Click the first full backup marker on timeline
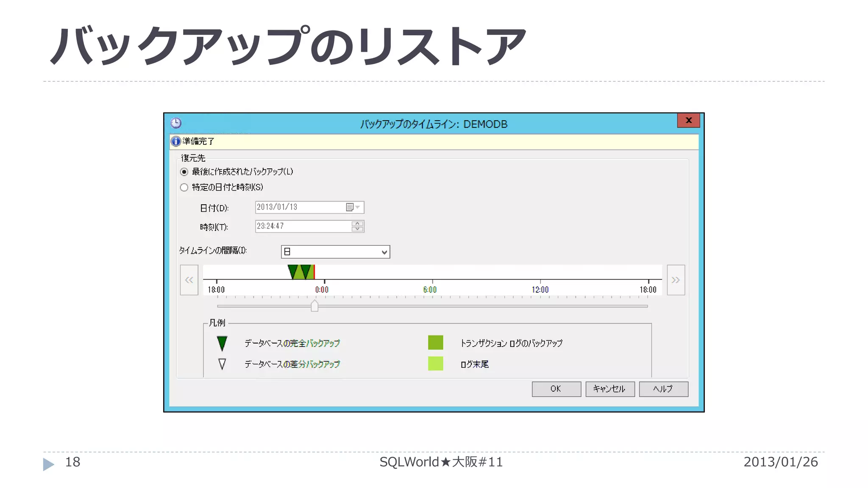The height and width of the screenshot is (488, 868). click(292, 272)
